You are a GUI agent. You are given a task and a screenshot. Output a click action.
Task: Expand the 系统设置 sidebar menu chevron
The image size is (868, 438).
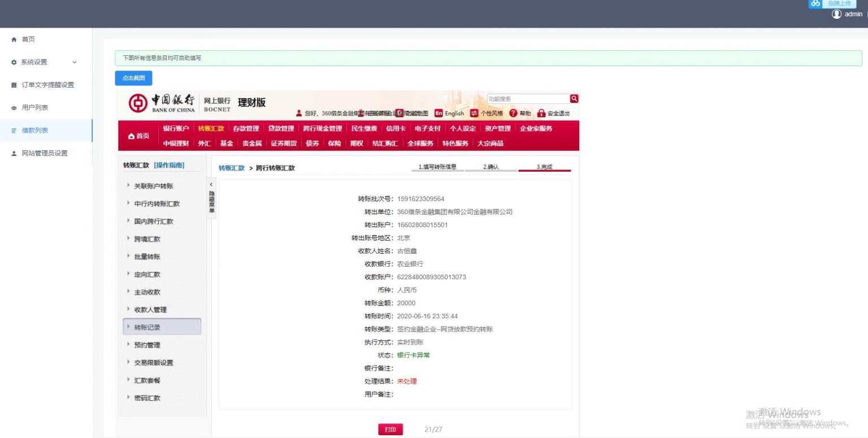[74, 62]
